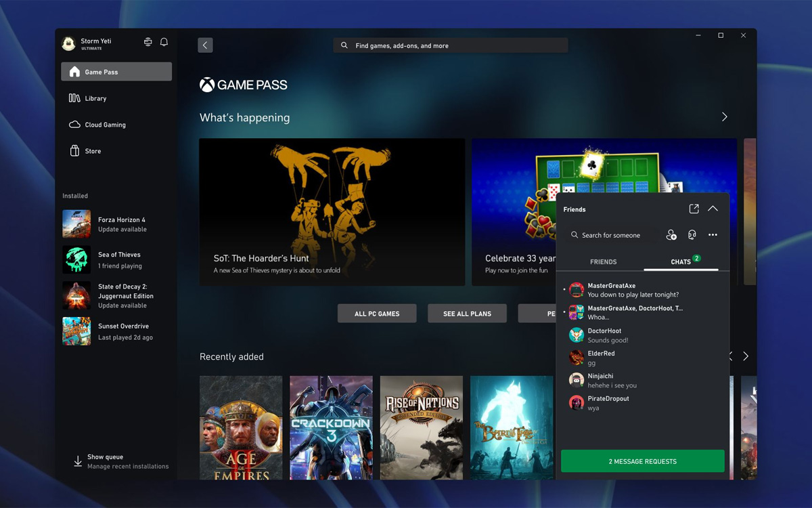Click Manage recent installations text
This screenshot has height=508, width=812.
(128, 466)
